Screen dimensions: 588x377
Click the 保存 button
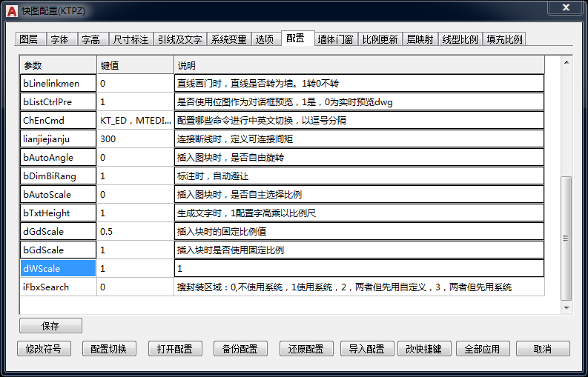coord(50,326)
